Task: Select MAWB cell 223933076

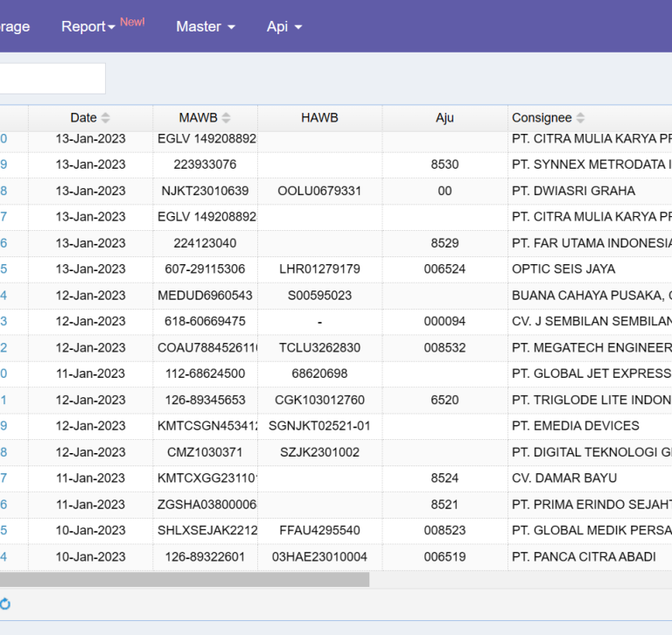Action: 205,164
